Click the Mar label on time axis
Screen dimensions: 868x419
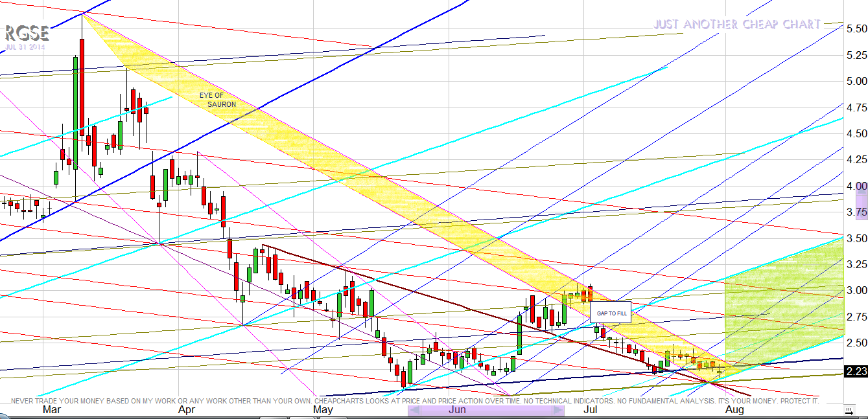pyautogui.click(x=53, y=410)
